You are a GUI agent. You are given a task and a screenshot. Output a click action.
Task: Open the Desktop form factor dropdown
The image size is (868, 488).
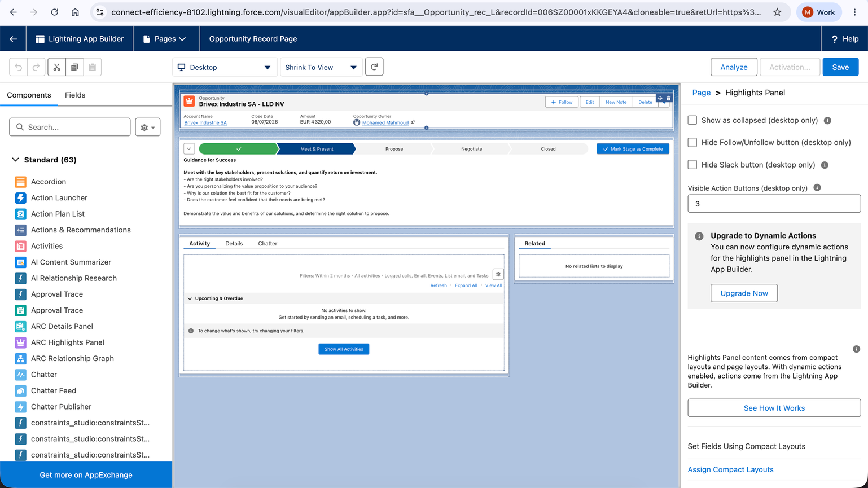(225, 67)
